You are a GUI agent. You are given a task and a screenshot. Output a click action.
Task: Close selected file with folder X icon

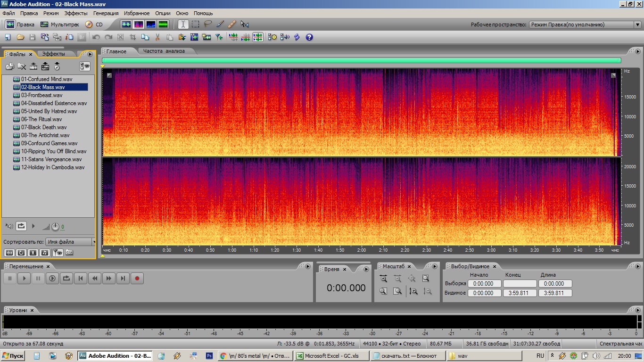22,66
